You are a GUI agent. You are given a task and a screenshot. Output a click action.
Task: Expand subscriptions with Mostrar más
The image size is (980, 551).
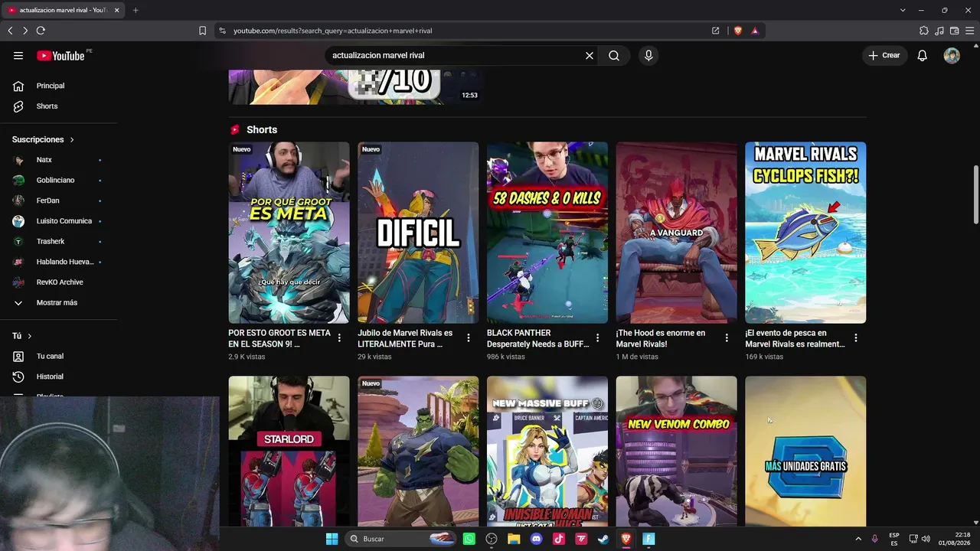click(58, 303)
